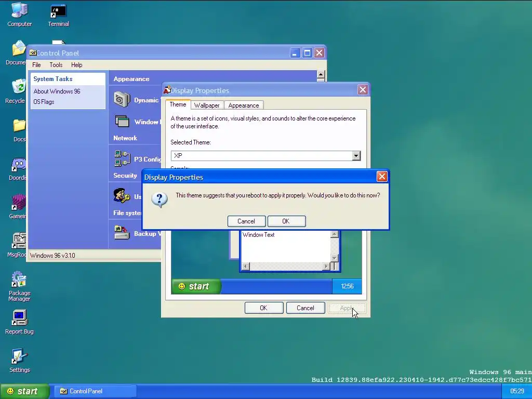Switch to the Wallpaper tab

point(207,105)
